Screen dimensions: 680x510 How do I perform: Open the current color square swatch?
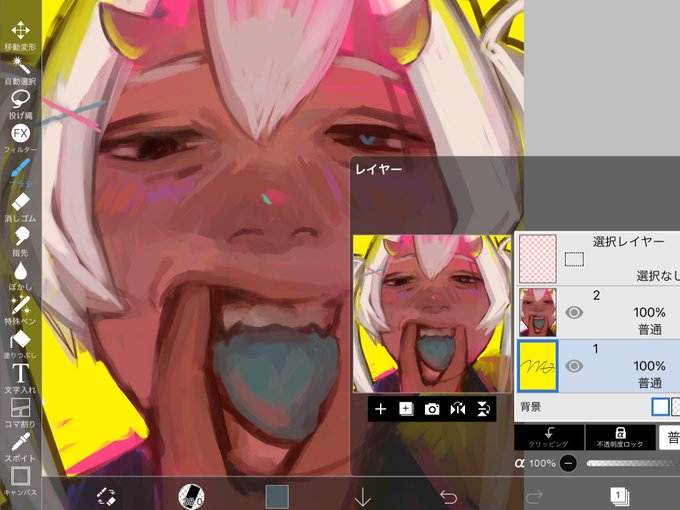coord(277,497)
